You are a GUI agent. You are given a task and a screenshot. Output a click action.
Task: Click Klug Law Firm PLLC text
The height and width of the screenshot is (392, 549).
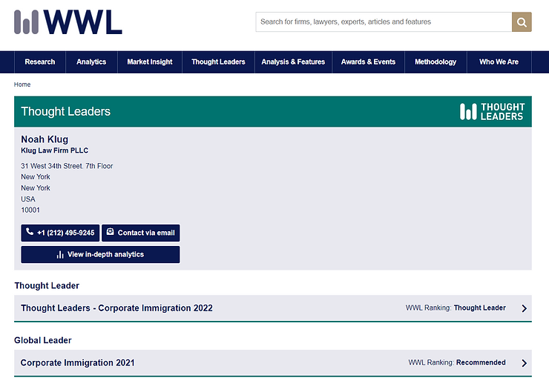tap(55, 150)
